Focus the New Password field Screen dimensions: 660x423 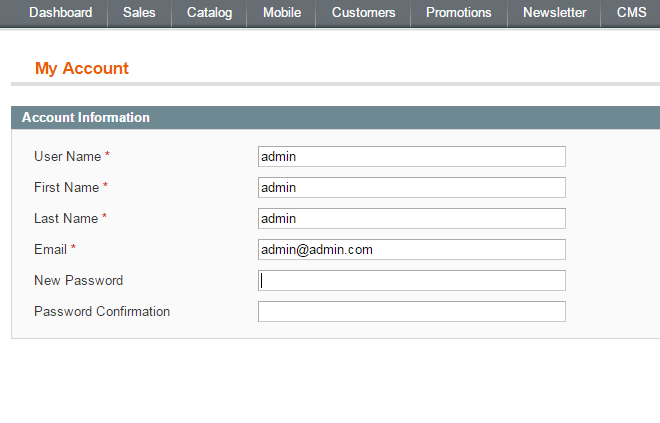412,280
